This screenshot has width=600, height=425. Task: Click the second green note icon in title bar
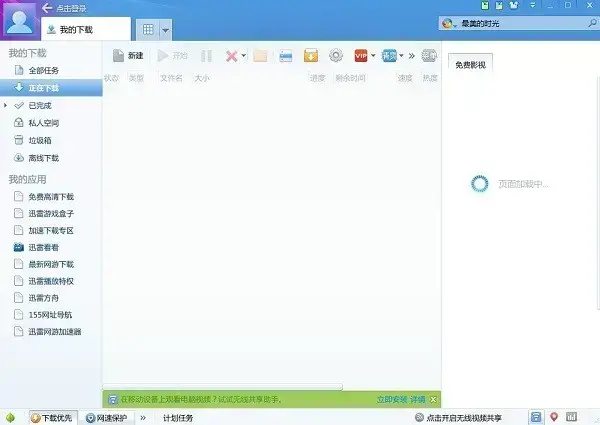tap(499, 5)
